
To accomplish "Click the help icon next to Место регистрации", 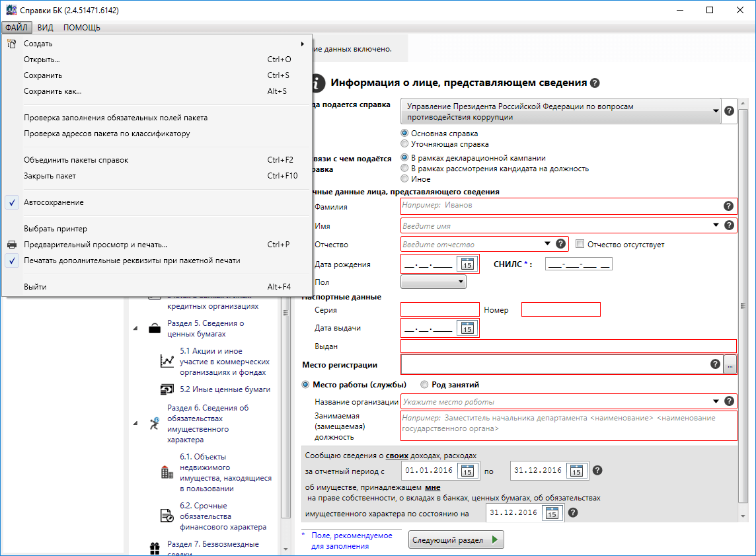I will (x=715, y=364).
